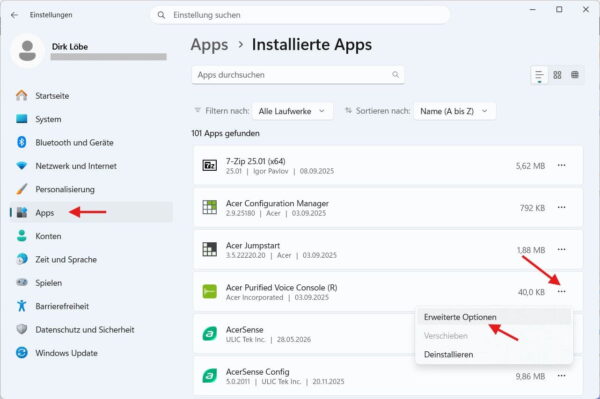The image size is (600, 399).
Task: Go back with the arrow in the title bar
Action: coord(15,15)
